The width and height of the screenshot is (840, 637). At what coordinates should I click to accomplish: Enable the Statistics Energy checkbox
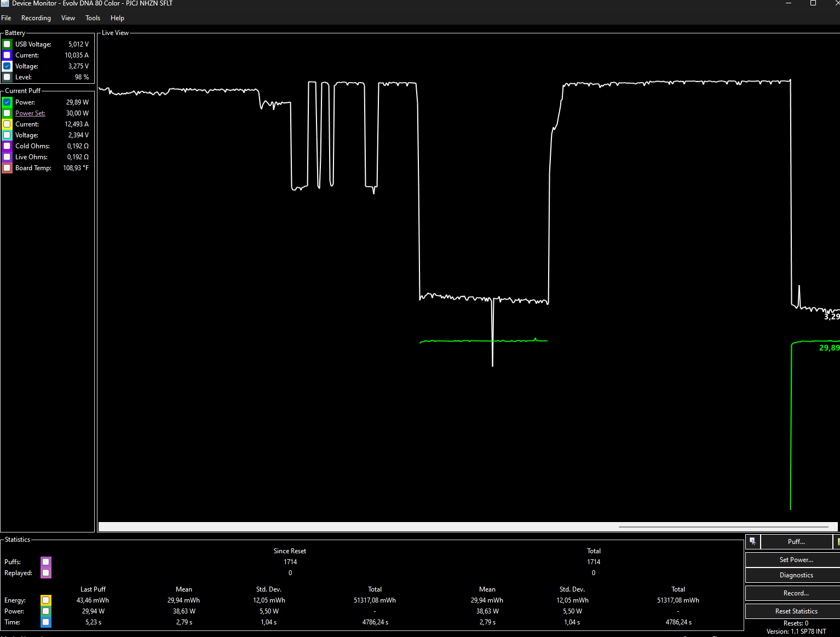pos(46,600)
